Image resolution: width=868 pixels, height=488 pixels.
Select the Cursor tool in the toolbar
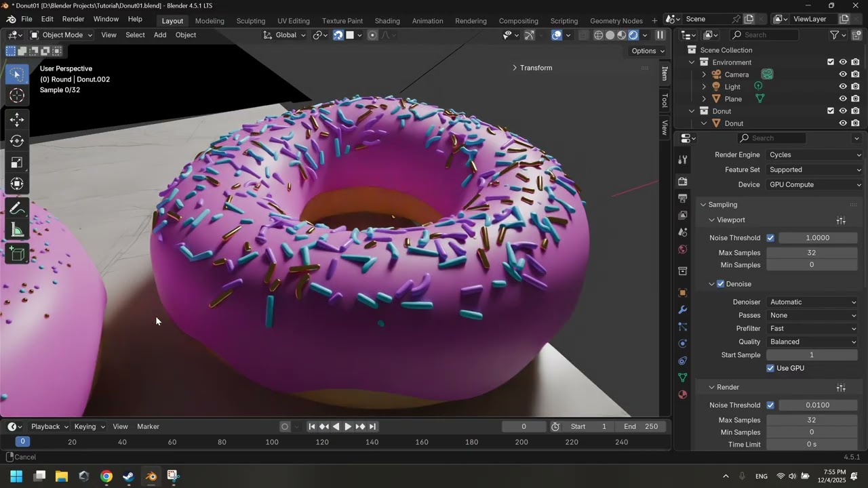17,95
